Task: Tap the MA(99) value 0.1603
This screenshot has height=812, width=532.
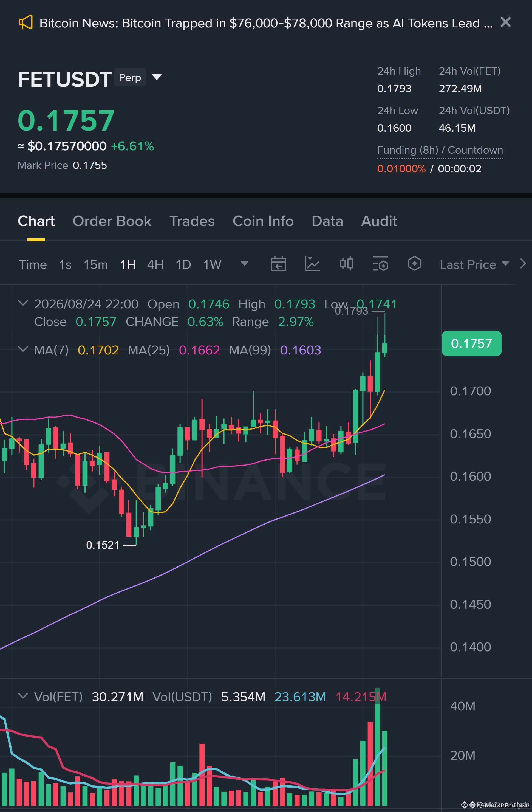Action: tap(301, 350)
